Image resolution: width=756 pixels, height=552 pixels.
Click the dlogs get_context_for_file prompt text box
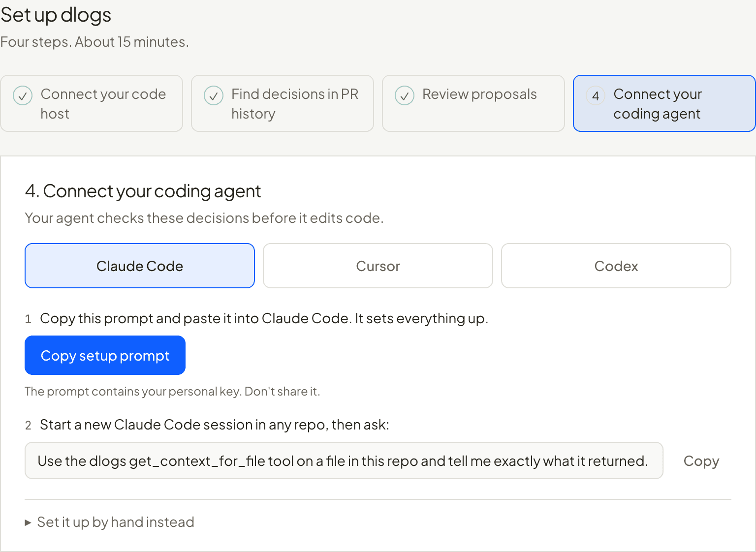point(344,460)
